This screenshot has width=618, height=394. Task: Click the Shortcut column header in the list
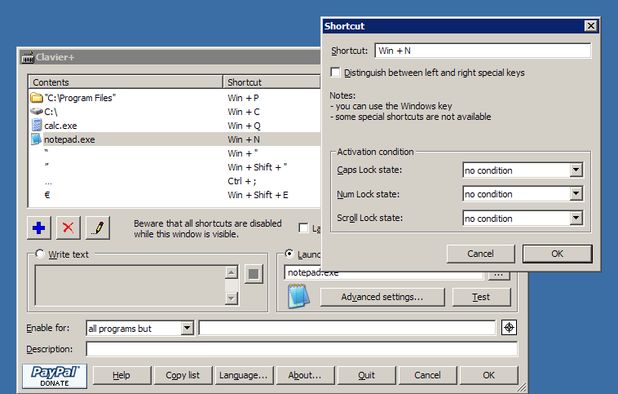pyautogui.click(x=272, y=82)
